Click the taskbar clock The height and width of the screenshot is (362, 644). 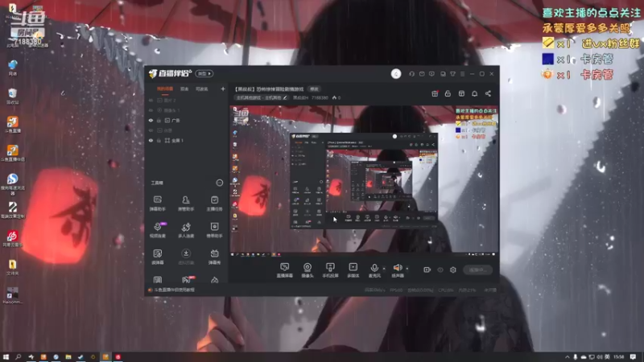pos(619,357)
